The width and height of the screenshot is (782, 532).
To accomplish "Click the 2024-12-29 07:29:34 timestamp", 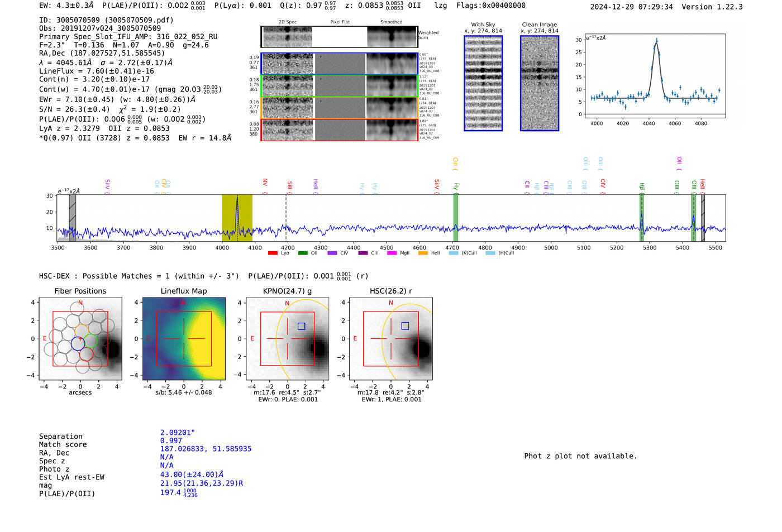I will click(631, 7).
